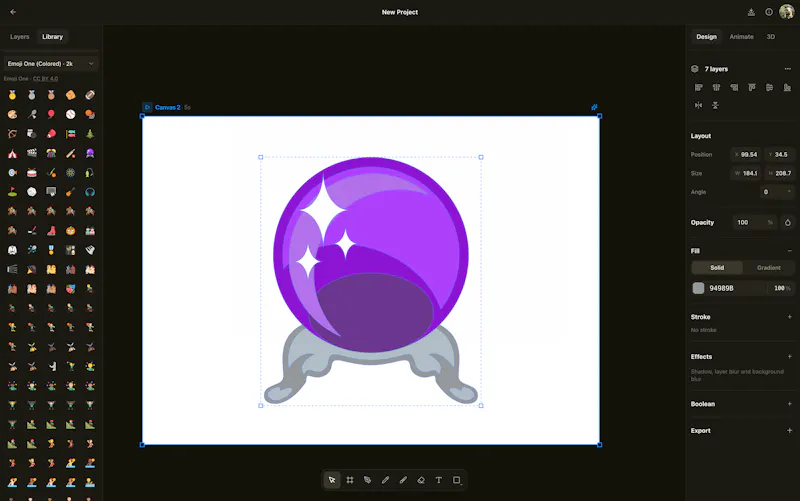Screen dimensions: 800x501
Task: Distribute layers vertically
Action: coord(715,105)
